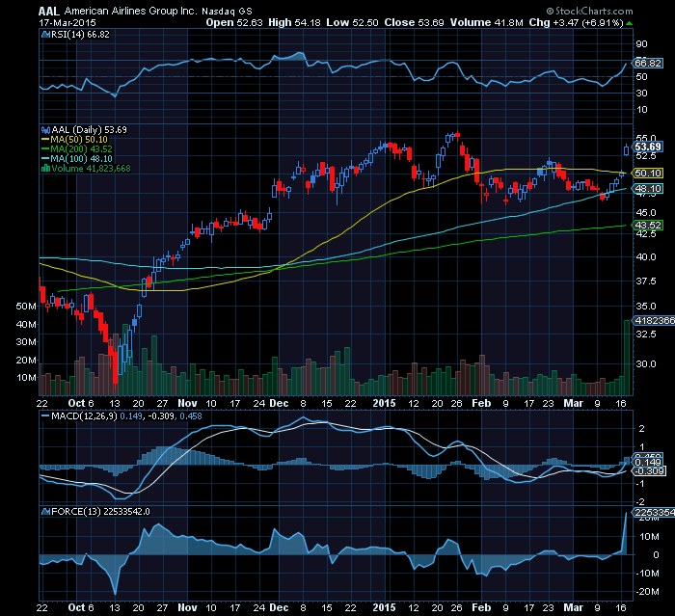Click the tallest volume bar at far right

tap(627, 358)
